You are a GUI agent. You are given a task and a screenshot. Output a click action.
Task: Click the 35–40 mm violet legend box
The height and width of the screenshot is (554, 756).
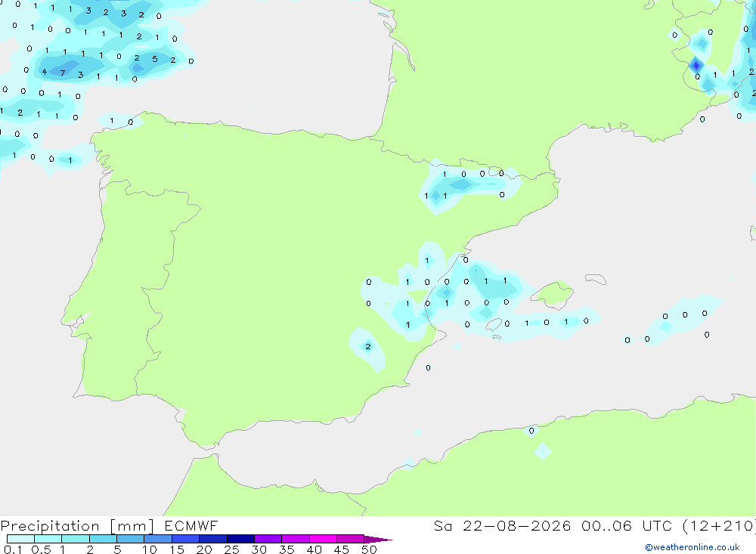(x=295, y=539)
